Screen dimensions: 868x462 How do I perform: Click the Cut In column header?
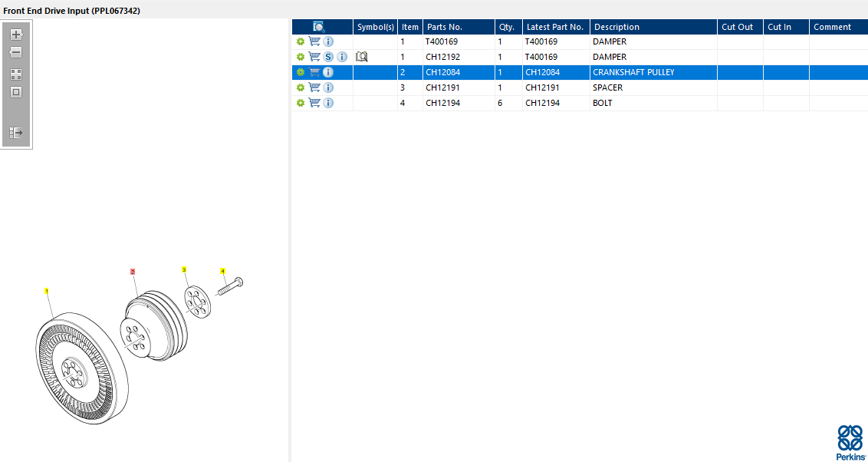tap(787, 27)
